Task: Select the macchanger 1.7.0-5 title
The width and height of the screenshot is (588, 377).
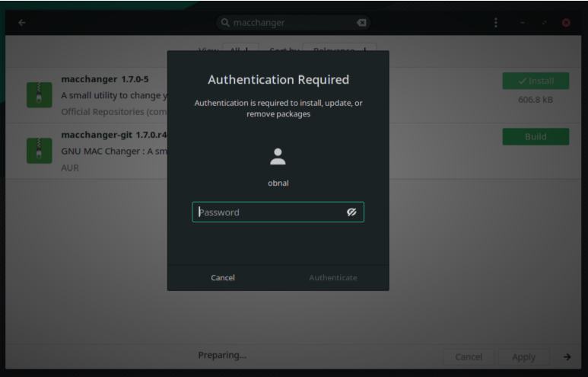Action: coord(105,79)
